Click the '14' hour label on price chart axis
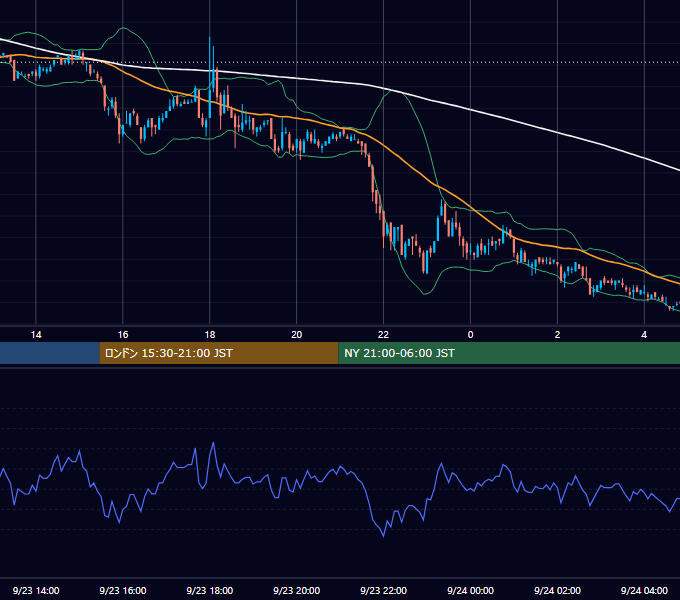 (x=36, y=334)
